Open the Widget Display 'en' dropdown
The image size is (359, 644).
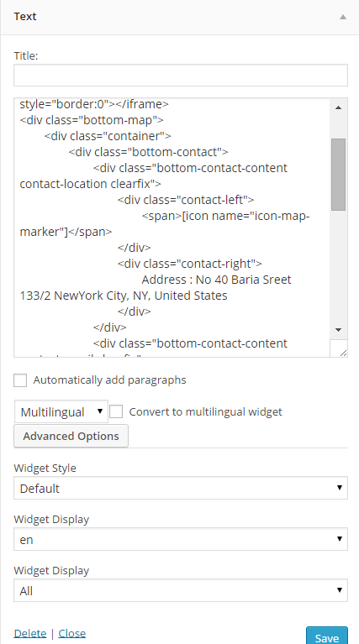(x=181, y=539)
